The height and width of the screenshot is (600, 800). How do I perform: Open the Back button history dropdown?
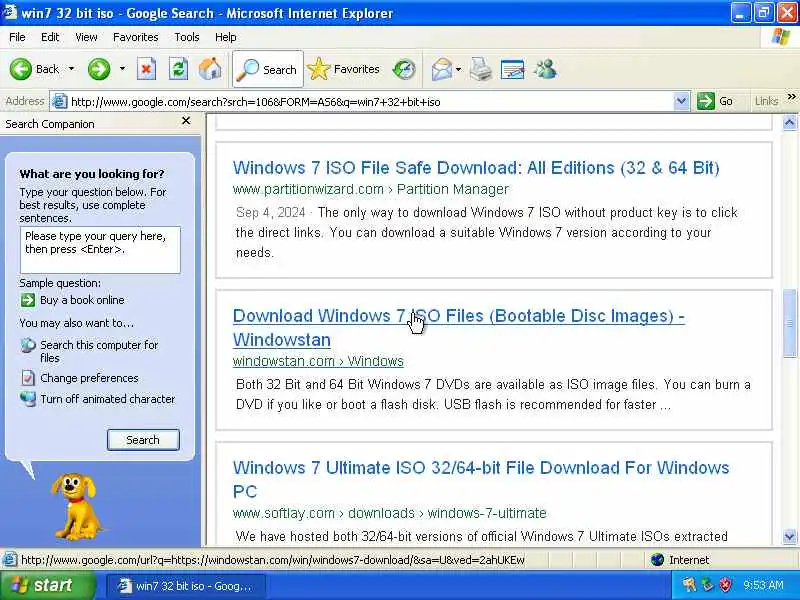coord(71,68)
